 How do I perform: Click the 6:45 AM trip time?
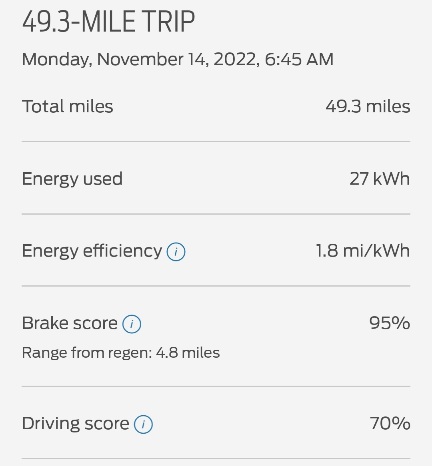coord(299,59)
